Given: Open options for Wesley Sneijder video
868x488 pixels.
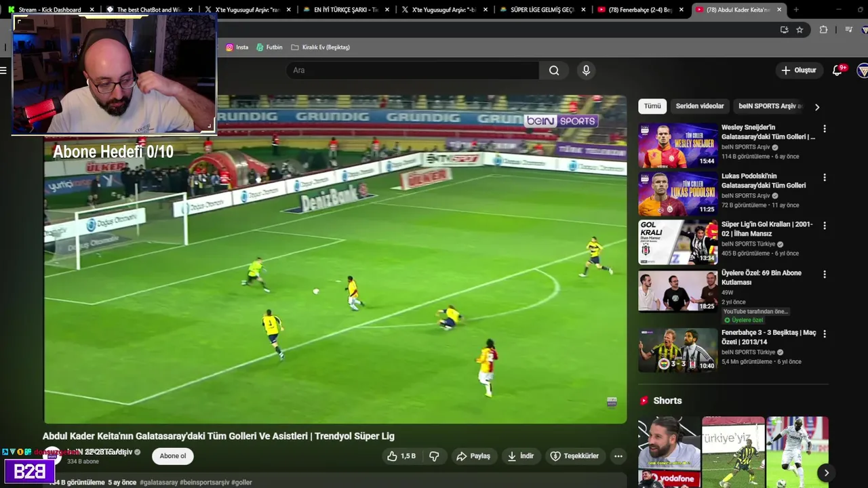Looking at the screenshot, I should (x=825, y=129).
